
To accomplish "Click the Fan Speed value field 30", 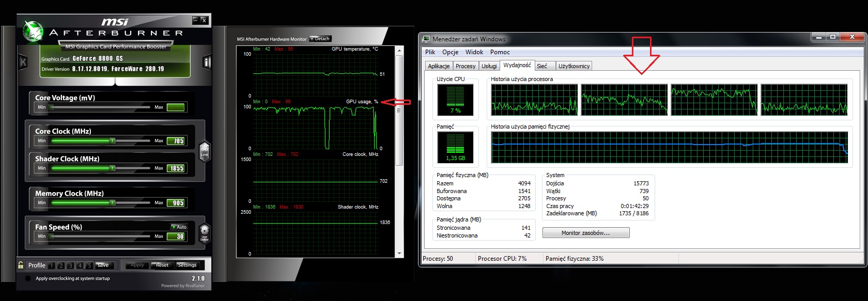I will tap(176, 236).
